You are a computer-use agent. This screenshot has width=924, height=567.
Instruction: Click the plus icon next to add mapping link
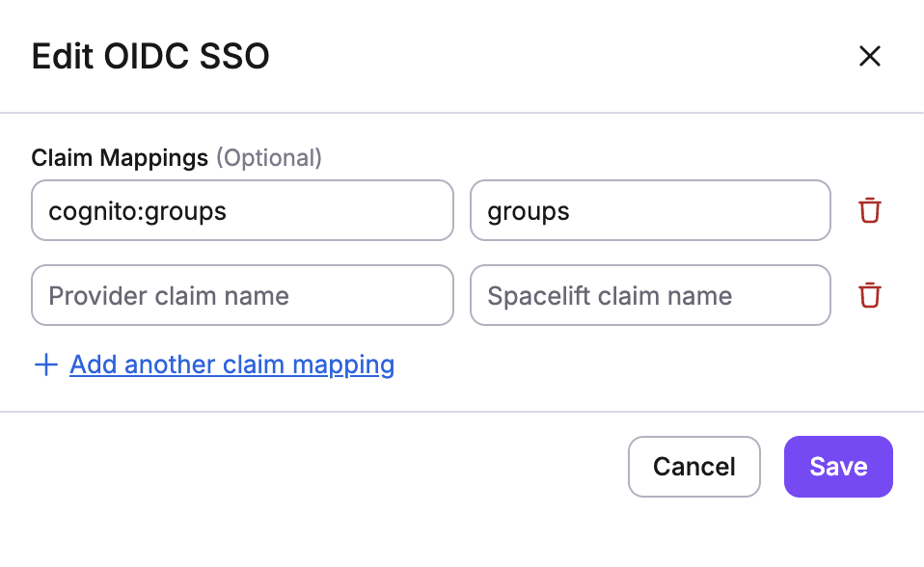tap(45, 364)
